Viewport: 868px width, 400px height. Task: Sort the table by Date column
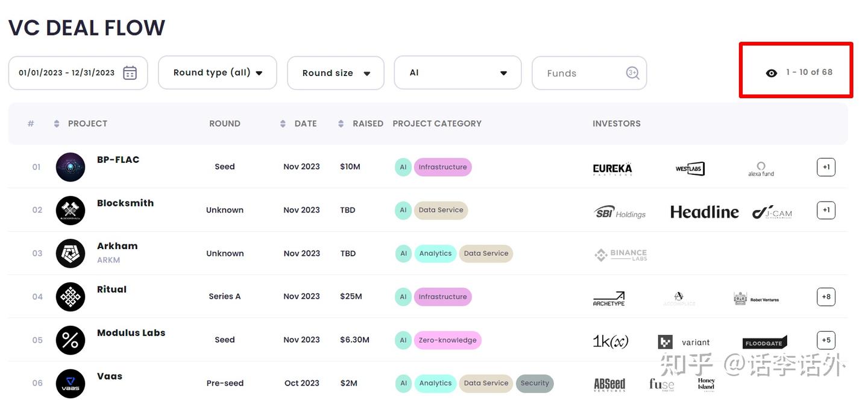[x=283, y=124]
